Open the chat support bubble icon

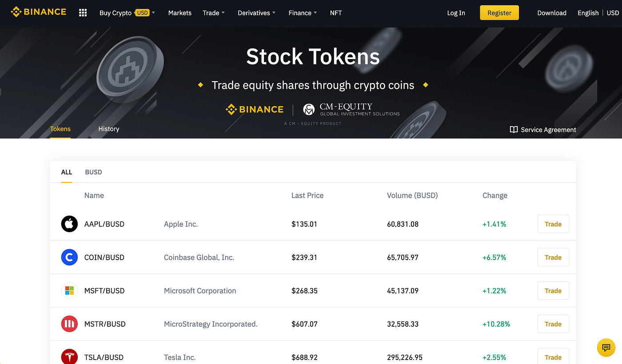pos(606,348)
